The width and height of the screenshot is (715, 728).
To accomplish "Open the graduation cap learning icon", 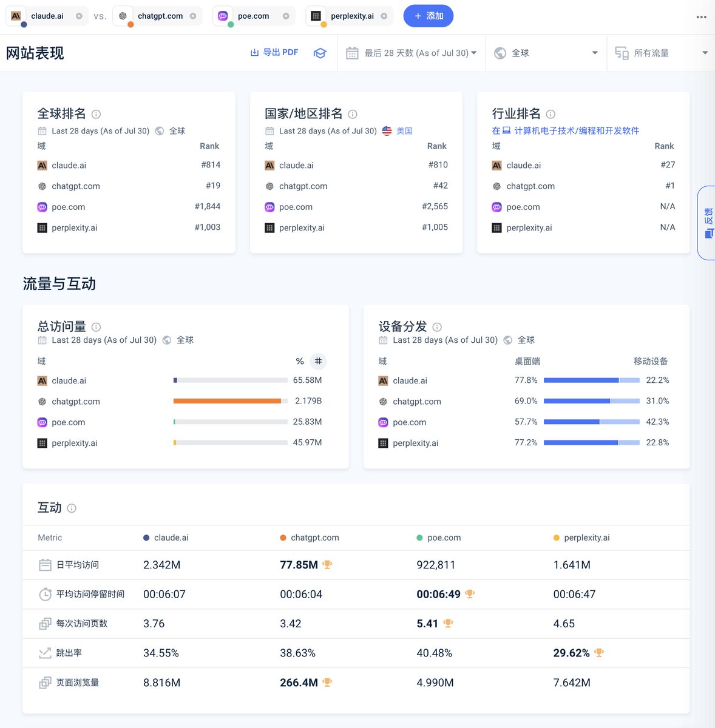I will [320, 53].
